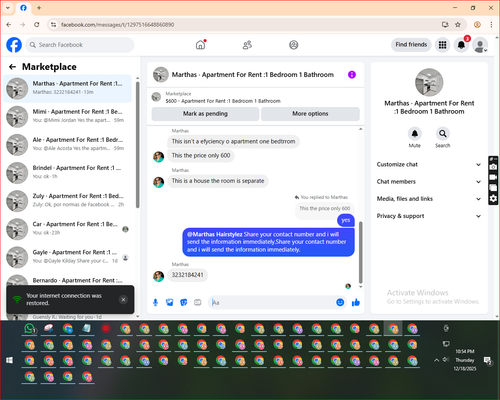This screenshot has height=400, width=500.
Task: Click message 'This is a house the room is separate'
Action: 218,181
